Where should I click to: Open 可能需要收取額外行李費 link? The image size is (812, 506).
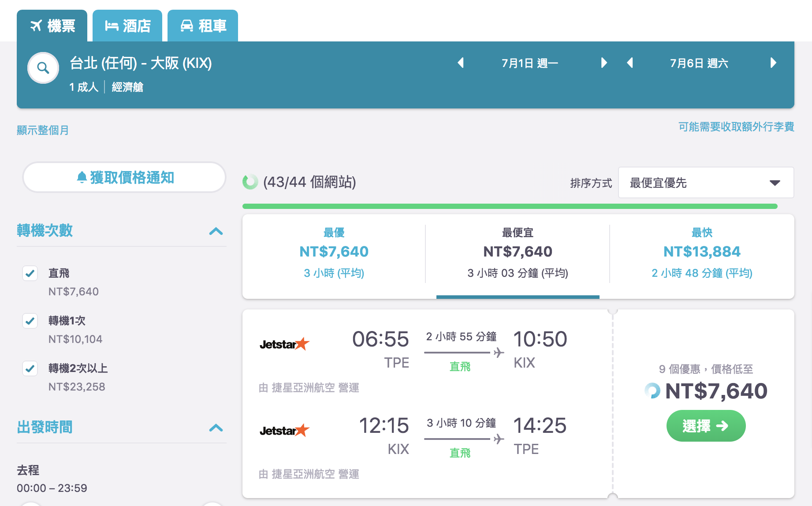736,127
